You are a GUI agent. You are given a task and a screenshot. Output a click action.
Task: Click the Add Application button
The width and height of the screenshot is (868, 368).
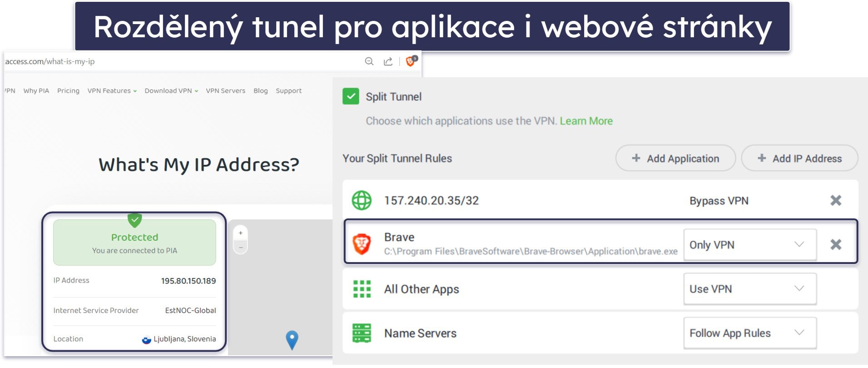(x=675, y=158)
